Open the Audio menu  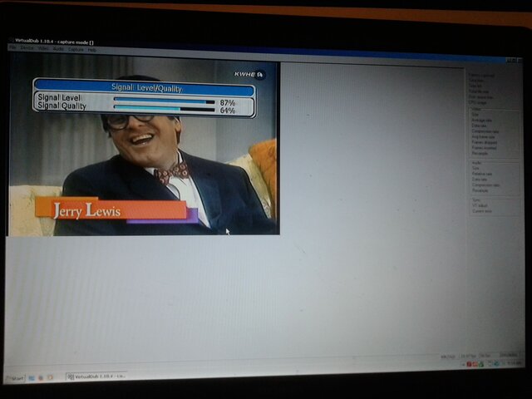58,49
